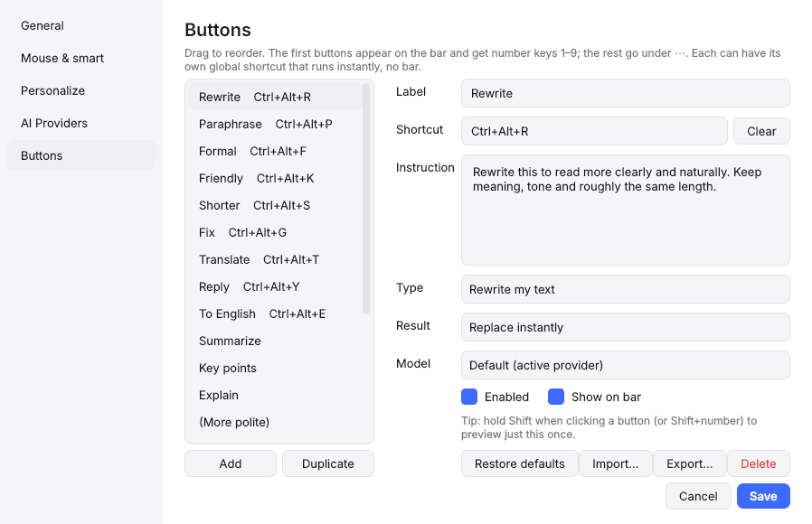
Task: Click inside the Instruction text area
Action: pos(626,210)
